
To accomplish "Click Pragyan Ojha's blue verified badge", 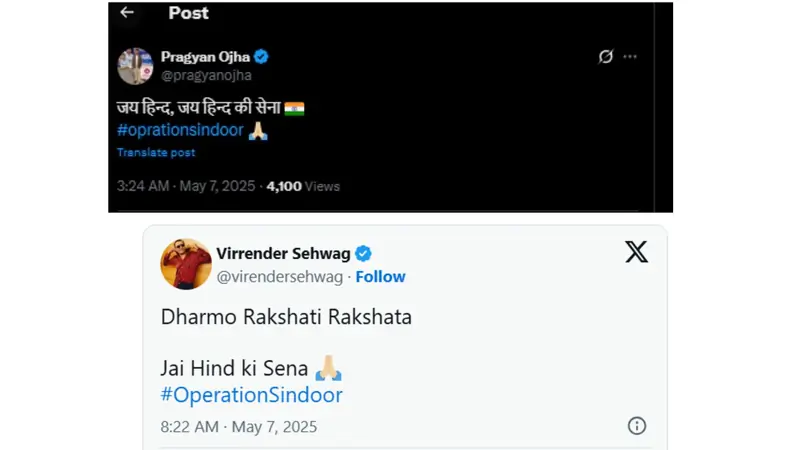I will pos(262,57).
